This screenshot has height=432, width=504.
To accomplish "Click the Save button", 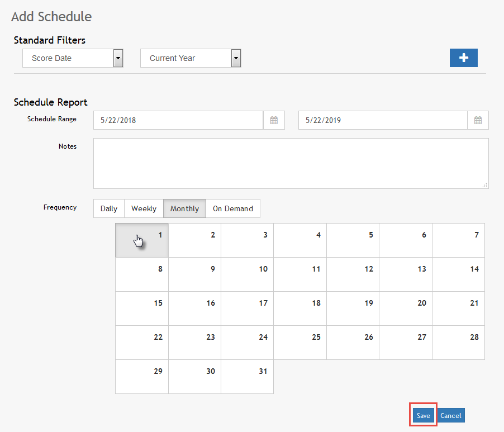I will tap(423, 415).
